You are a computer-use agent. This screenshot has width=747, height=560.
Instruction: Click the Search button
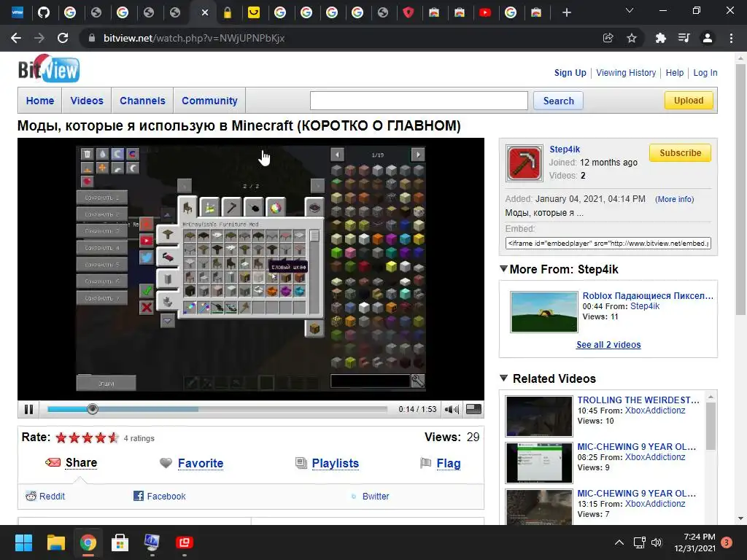click(x=558, y=101)
